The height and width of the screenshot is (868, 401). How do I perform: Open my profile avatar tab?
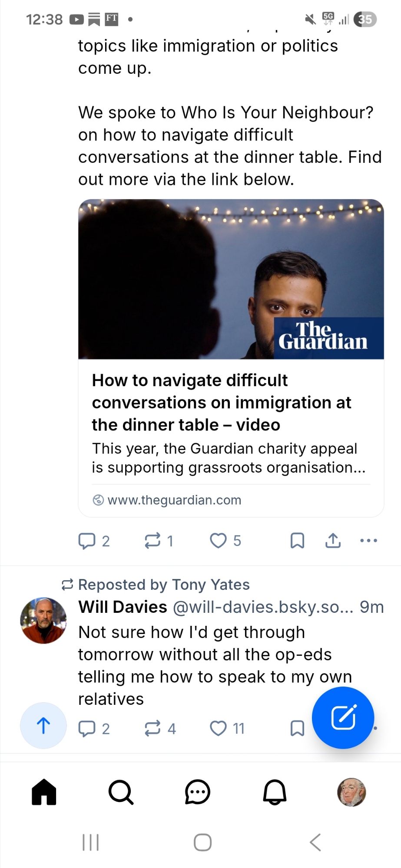click(351, 792)
